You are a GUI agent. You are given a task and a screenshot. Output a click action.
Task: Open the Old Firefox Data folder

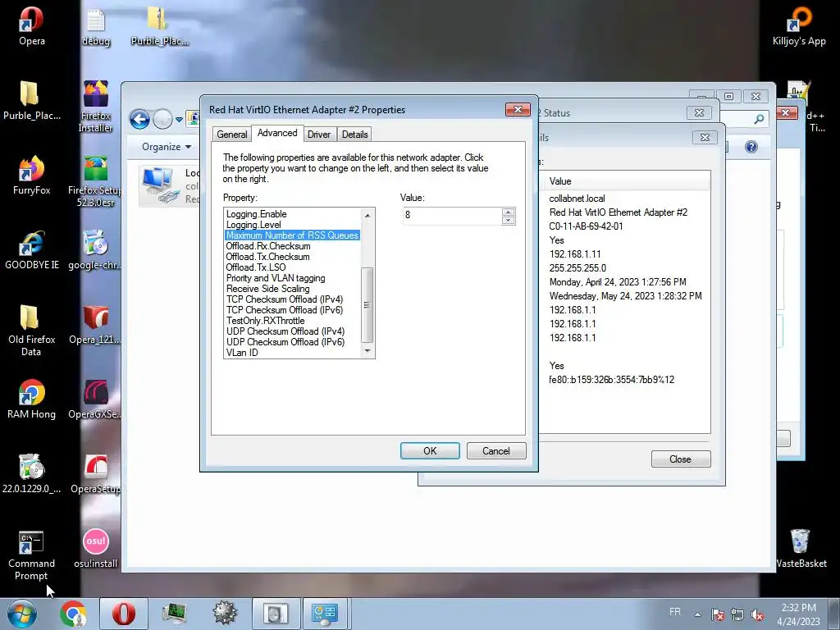(x=32, y=330)
